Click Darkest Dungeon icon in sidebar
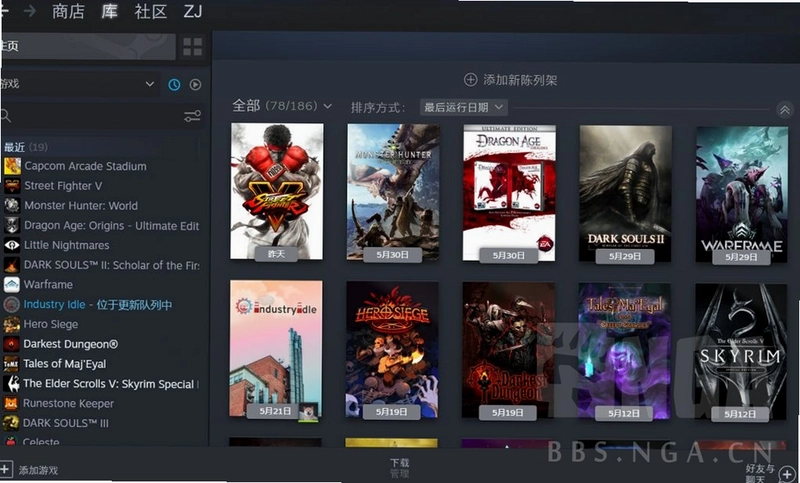 (x=12, y=344)
